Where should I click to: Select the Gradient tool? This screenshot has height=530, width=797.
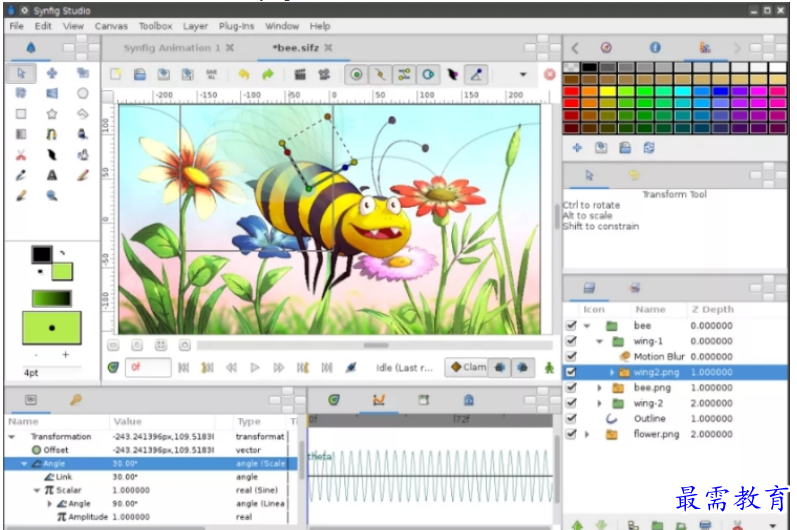pos(21,134)
